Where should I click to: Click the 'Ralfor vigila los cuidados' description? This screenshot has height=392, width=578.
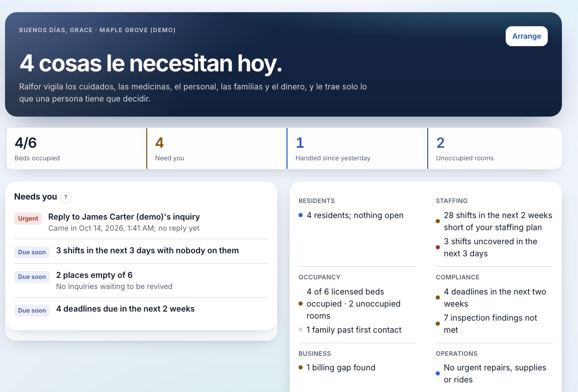[x=193, y=92]
